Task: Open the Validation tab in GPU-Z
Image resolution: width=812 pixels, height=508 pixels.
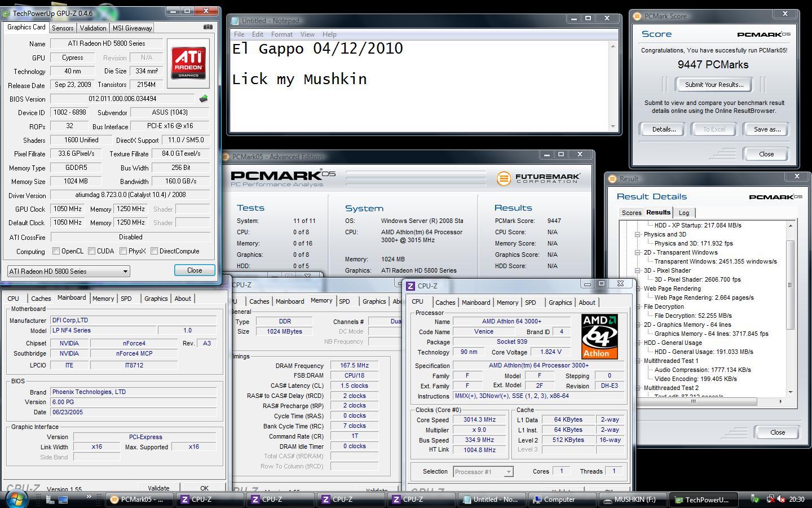Action: pos(92,28)
